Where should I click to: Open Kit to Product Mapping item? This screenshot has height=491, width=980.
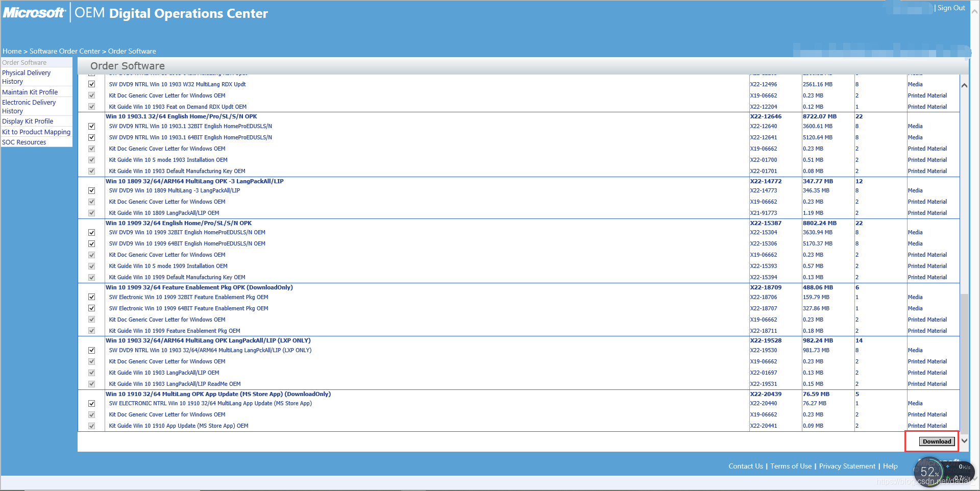point(36,132)
